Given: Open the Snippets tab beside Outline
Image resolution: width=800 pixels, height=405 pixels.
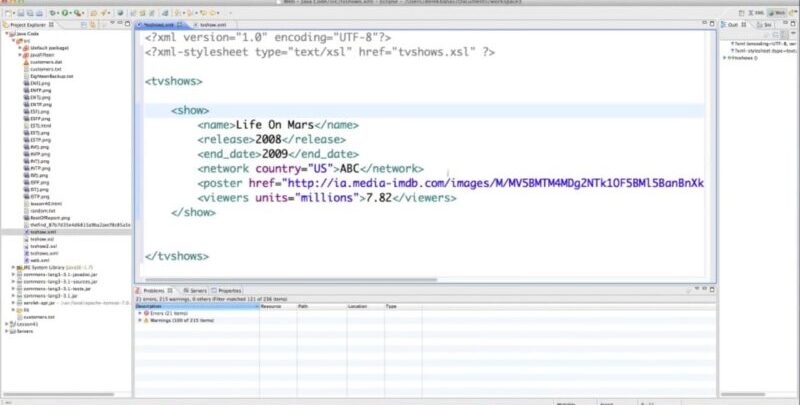Looking at the screenshot, I should pos(764,24).
